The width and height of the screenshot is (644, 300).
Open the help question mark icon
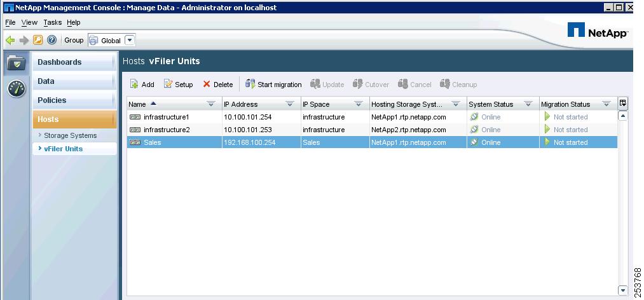51,40
